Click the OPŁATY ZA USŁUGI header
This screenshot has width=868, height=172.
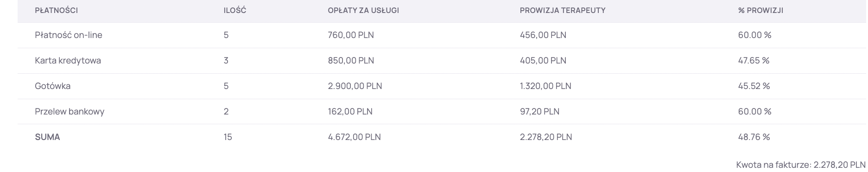coord(363,10)
